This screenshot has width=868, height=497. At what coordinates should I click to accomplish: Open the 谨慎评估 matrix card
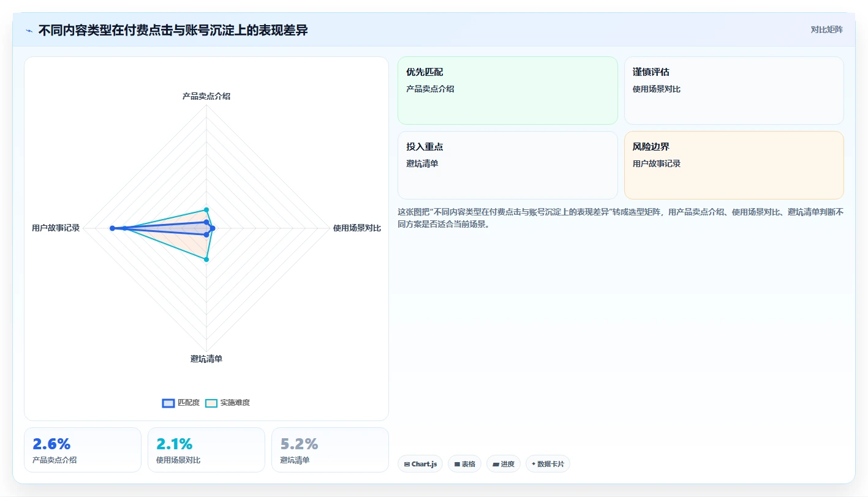[x=734, y=91]
